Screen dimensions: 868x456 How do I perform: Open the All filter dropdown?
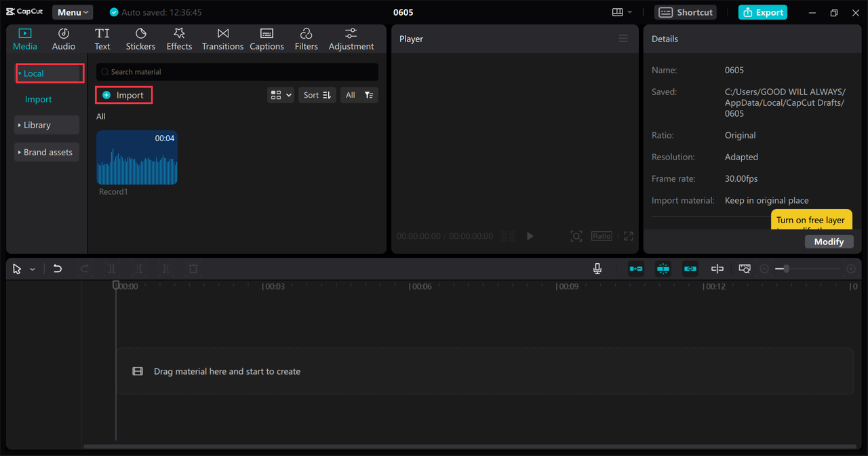pyautogui.click(x=359, y=95)
